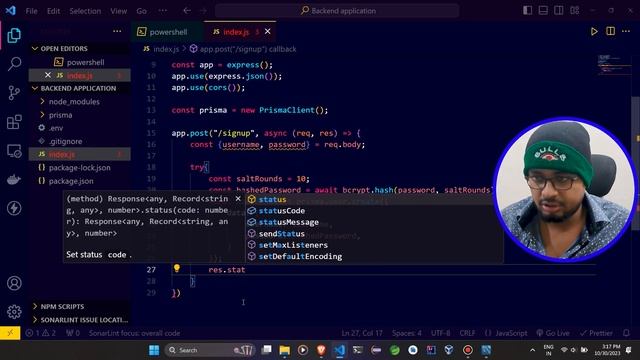Open errors and warnings count in status bar
640x360 pixels.
click(41, 333)
